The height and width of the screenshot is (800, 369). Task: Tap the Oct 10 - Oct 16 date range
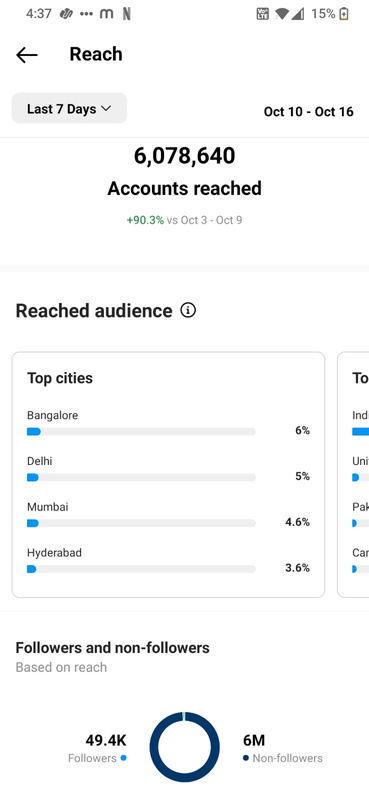coord(308,112)
